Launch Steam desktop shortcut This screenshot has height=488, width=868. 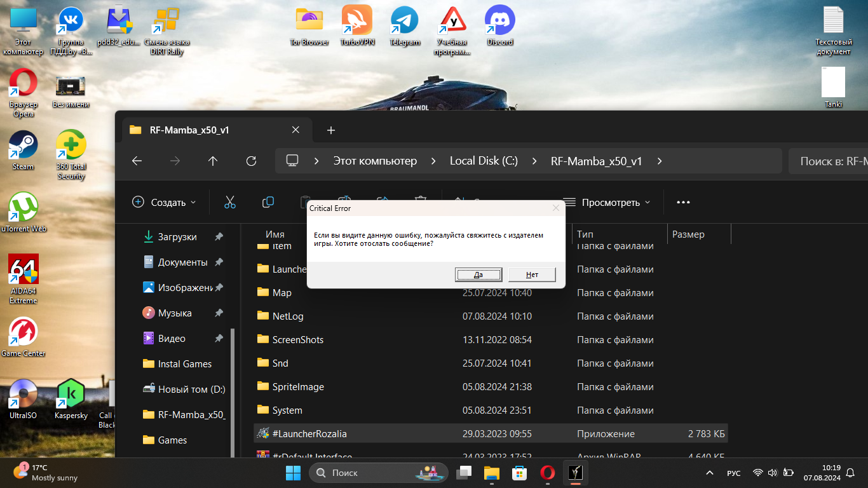[x=24, y=150]
